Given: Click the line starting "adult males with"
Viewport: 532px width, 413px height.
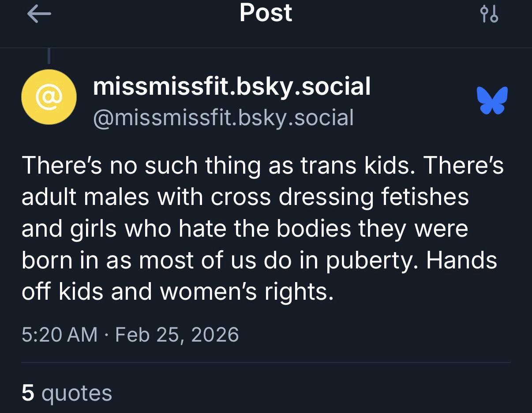Looking at the screenshot, I should 245,197.
